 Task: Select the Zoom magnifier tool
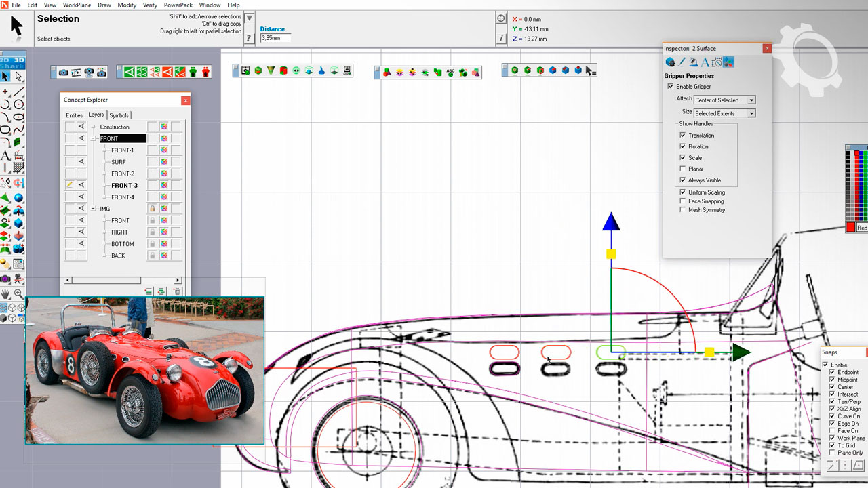click(x=19, y=293)
